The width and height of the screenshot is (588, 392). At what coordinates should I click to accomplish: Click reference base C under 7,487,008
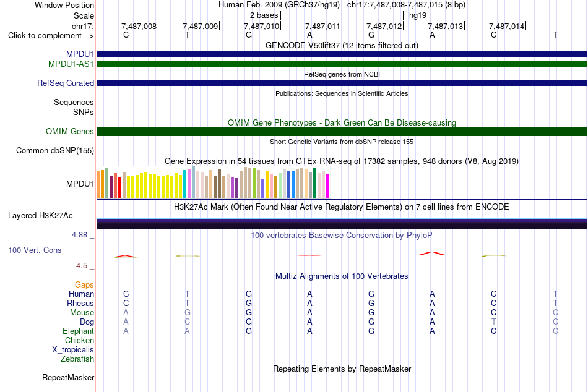[126, 35]
